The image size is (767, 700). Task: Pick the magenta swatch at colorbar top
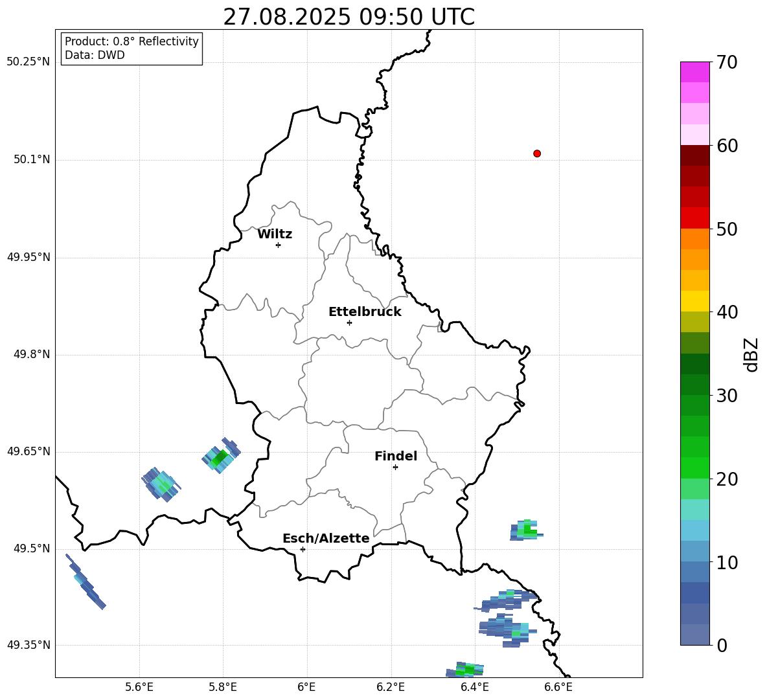[694, 73]
